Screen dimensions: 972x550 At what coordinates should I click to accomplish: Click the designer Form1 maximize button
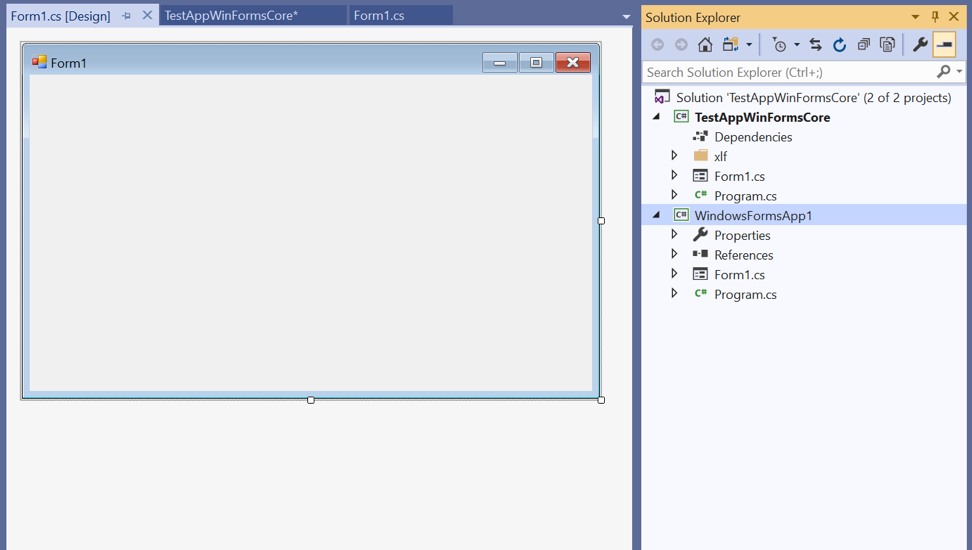[x=536, y=63]
